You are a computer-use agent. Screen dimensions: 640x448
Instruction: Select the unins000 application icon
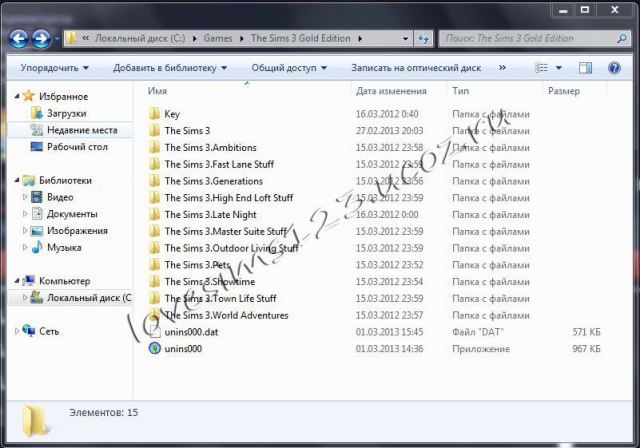[154, 348]
